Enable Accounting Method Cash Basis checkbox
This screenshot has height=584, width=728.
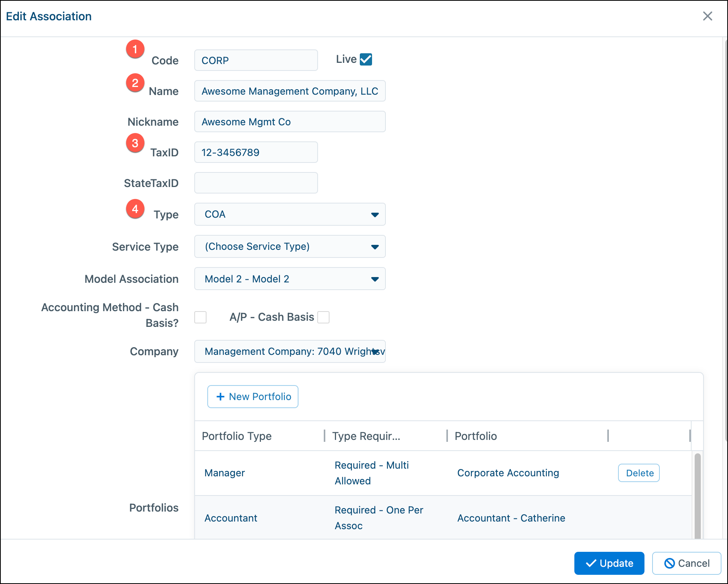(200, 317)
